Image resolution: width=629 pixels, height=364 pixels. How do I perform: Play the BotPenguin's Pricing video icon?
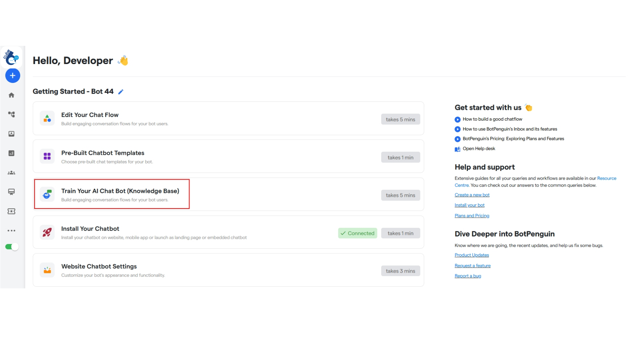coord(457,139)
